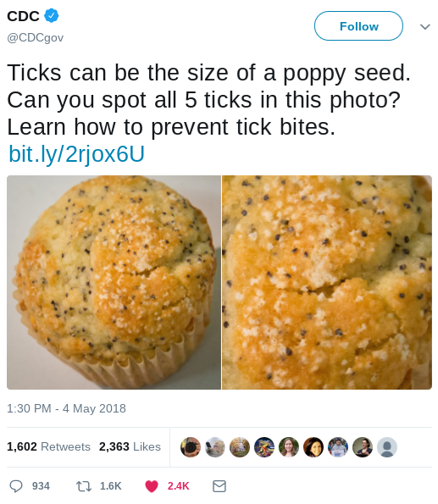This screenshot has height=504, width=438.
Task: Click the gray default silhouette avatar
Action: tap(387, 447)
